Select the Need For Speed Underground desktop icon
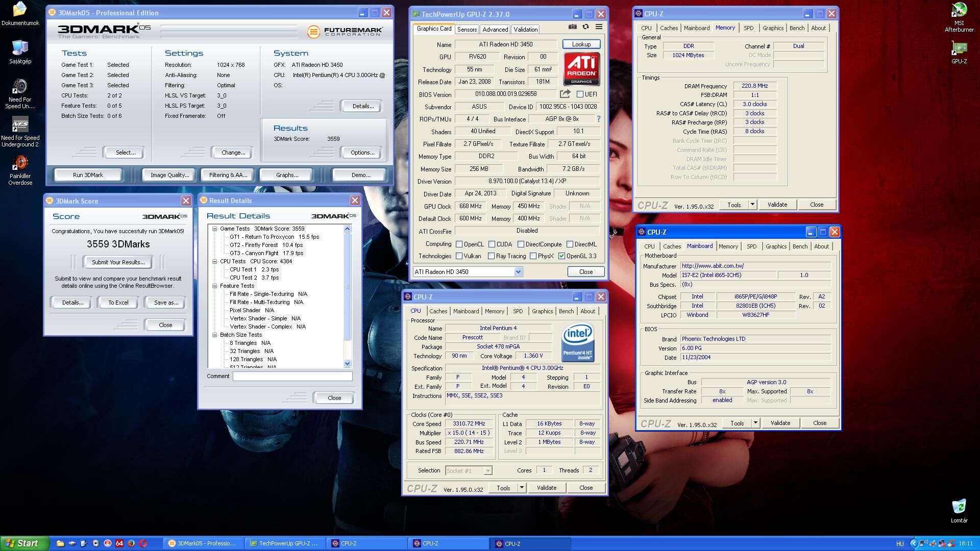 [x=20, y=94]
